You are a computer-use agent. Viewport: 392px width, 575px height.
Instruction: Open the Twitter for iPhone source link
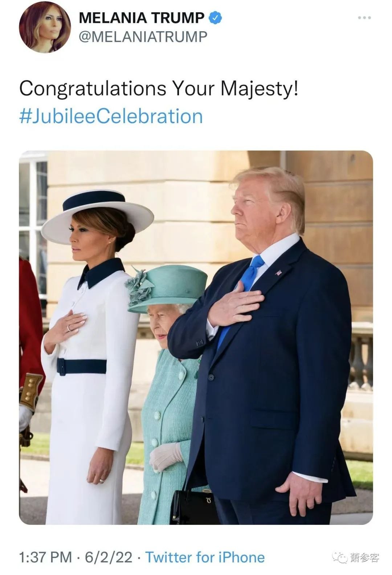pos(205,557)
